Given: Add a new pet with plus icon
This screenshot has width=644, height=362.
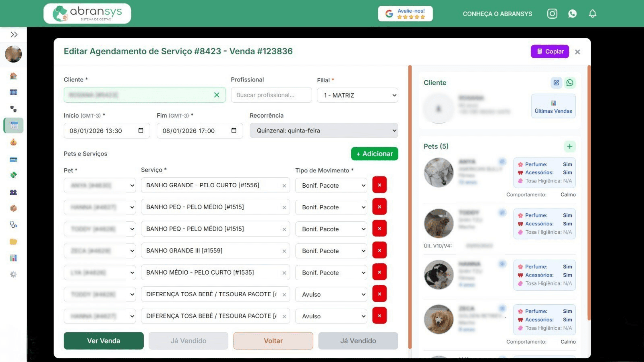Looking at the screenshot, I should pos(570,146).
